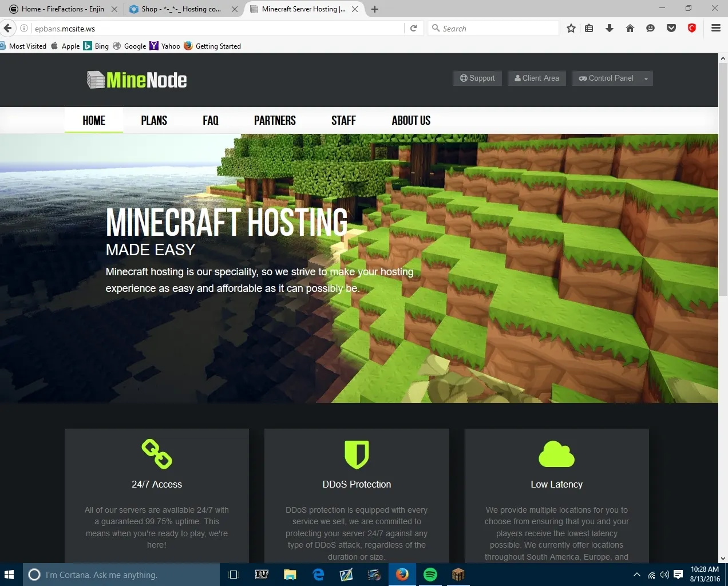
Task: Reload the page with refresh icon
Action: click(x=413, y=28)
